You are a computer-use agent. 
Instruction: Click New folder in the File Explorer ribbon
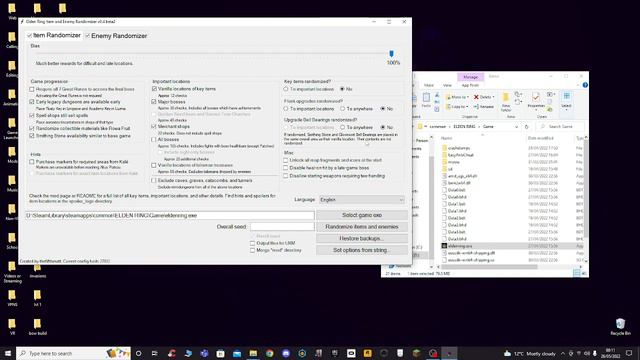tap(506, 102)
